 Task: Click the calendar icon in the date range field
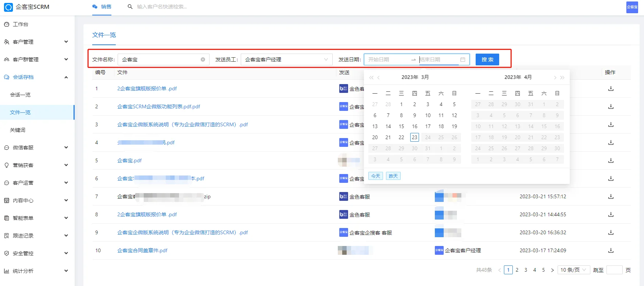coord(463,59)
